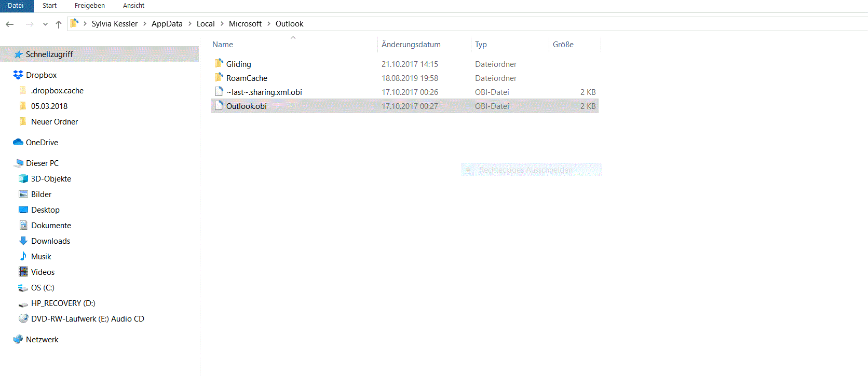This screenshot has width=868, height=376.
Task: Open Dieser PC in the navigation pane
Action: (43, 163)
